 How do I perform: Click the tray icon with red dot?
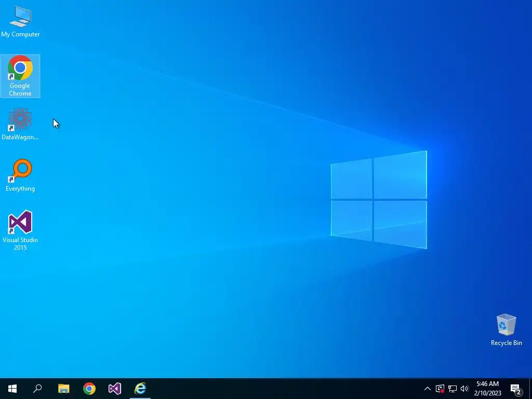(440, 389)
